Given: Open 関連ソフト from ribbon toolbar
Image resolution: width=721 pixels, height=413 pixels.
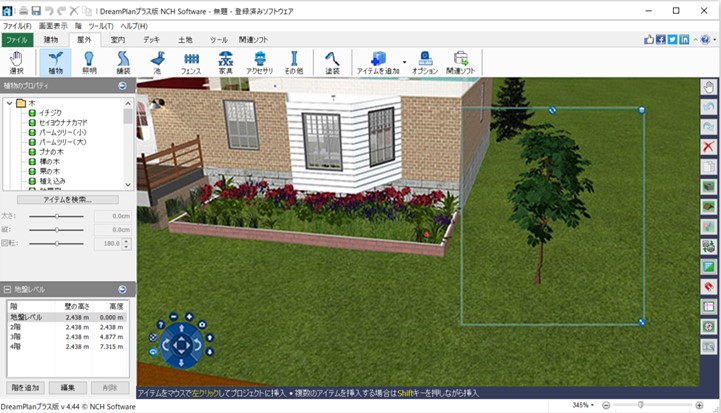Looking at the screenshot, I should coord(460,63).
